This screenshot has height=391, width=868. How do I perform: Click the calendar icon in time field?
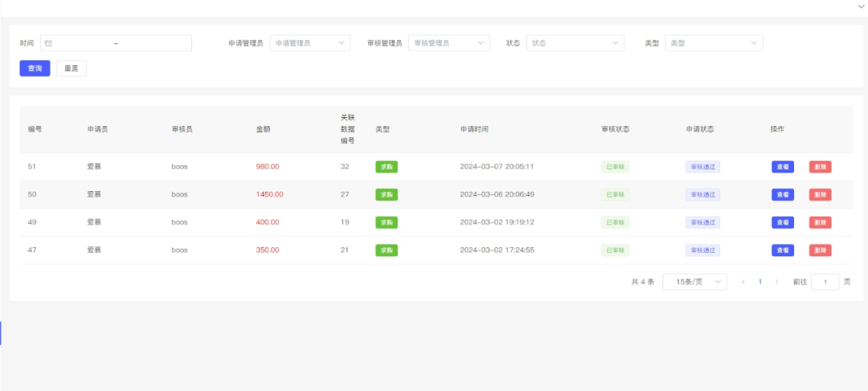click(x=48, y=43)
